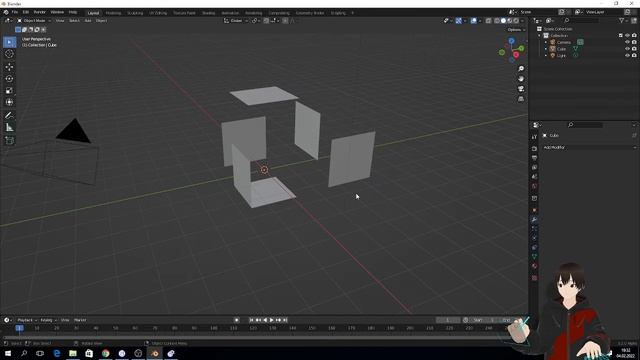Toggle visibility eye for Cube
The width and height of the screenshot is (640, 360).
627,49
